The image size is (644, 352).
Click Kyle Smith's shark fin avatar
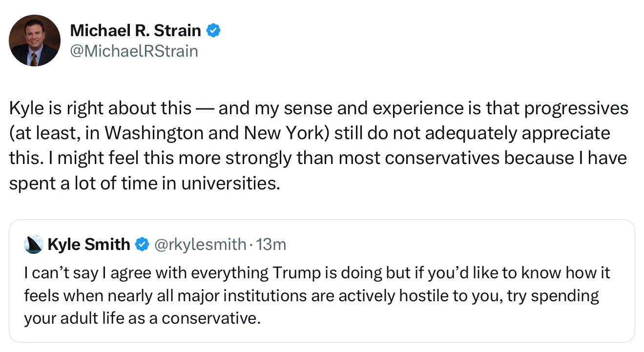33,244
